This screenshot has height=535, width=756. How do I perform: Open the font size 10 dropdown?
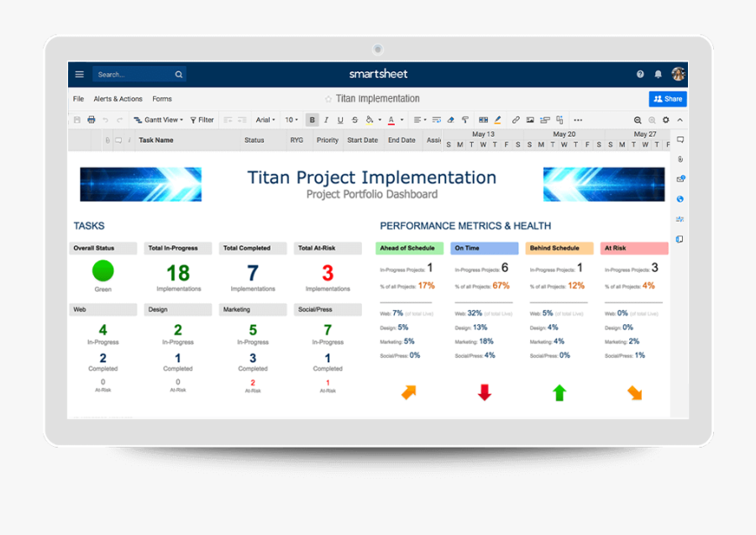[x=291, y=120]
